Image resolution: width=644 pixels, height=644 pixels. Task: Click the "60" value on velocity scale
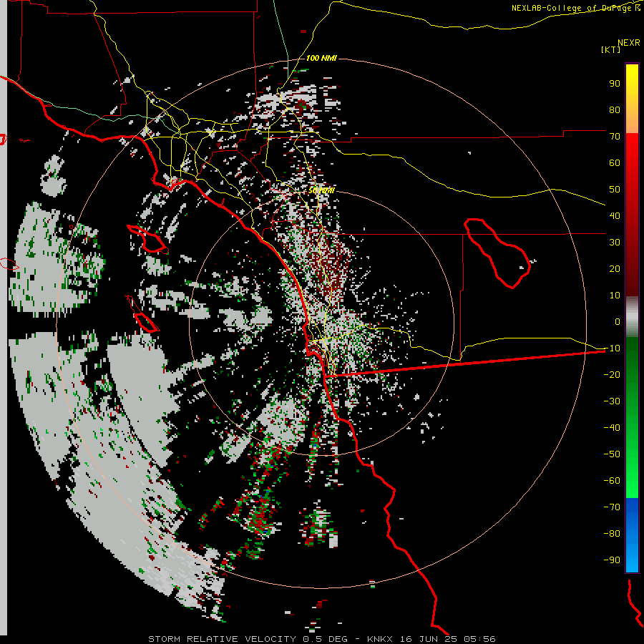(x=615, y=162)
